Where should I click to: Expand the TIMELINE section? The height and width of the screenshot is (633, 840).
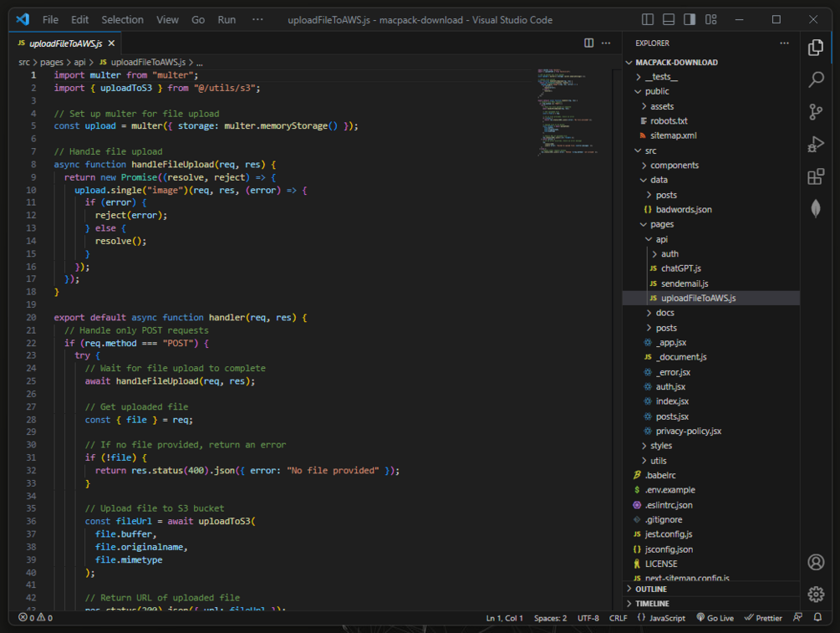coord(652,603)
